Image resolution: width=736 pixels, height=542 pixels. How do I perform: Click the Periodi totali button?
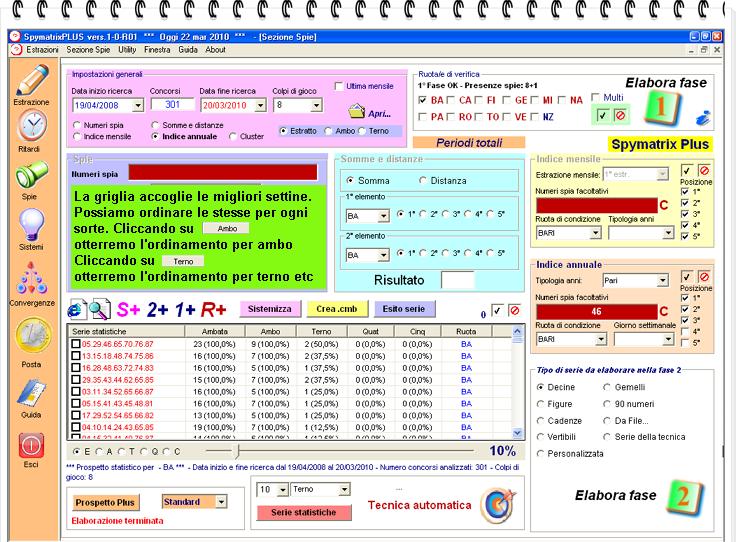tap(469, 143)
